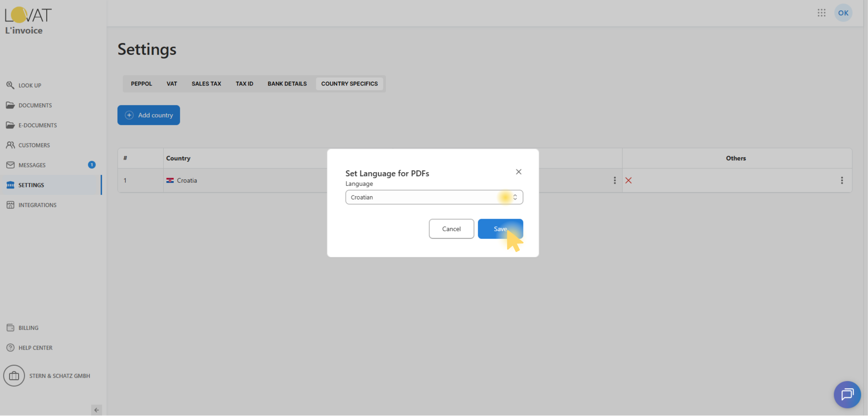Collapse sidebar with arrow icon
Image resolution: width=868 pixels, height=416 pixels.
coord(96,410)
